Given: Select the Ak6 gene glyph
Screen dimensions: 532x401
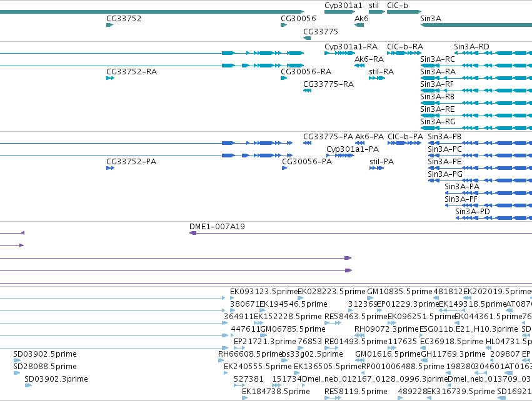Looking at the screenshot, I should pos(359,25).
